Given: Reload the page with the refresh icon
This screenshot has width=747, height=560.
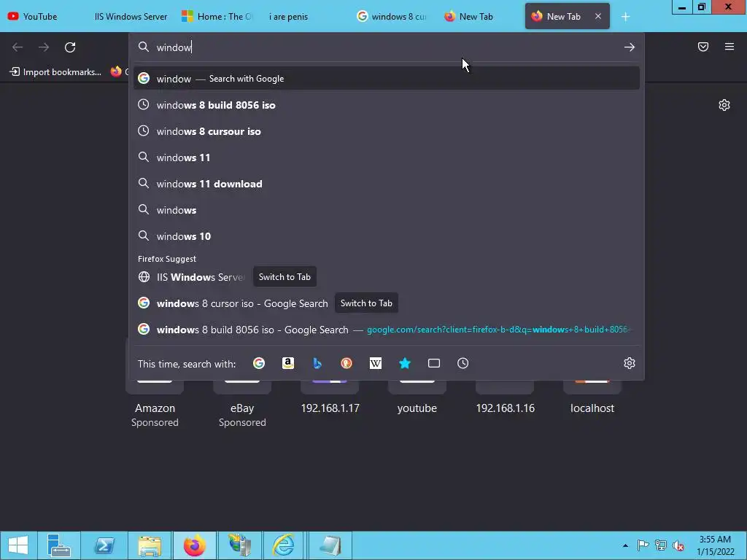Looking at the screenshot, I should point(70,47).
